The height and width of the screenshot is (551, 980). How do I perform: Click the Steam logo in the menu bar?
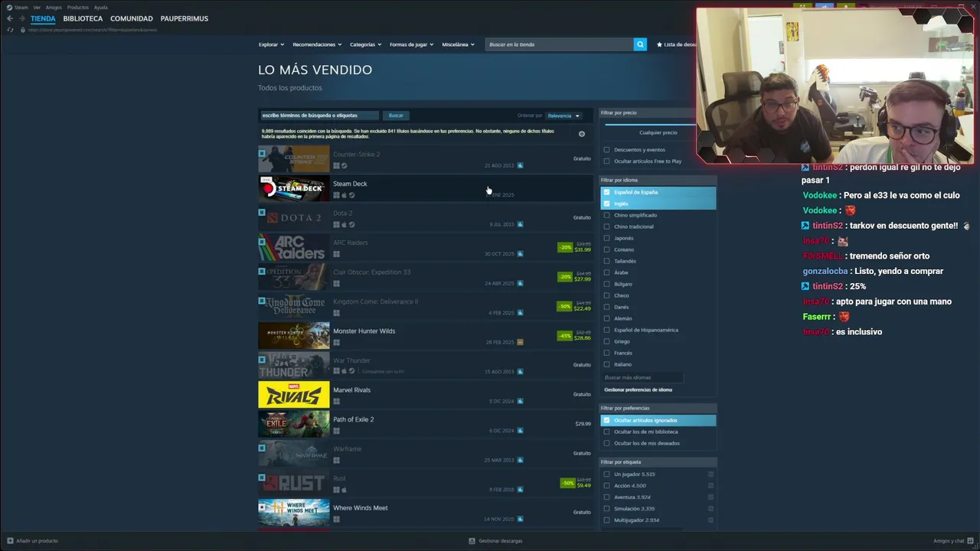pyautogui.click(x=9, y=8)
